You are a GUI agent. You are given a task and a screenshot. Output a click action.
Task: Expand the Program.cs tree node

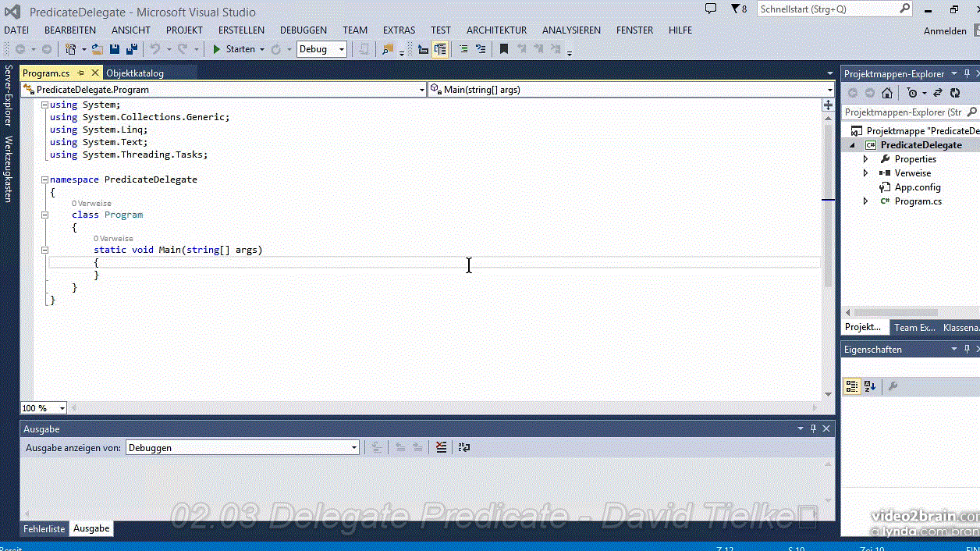click(x=865, y=201)
